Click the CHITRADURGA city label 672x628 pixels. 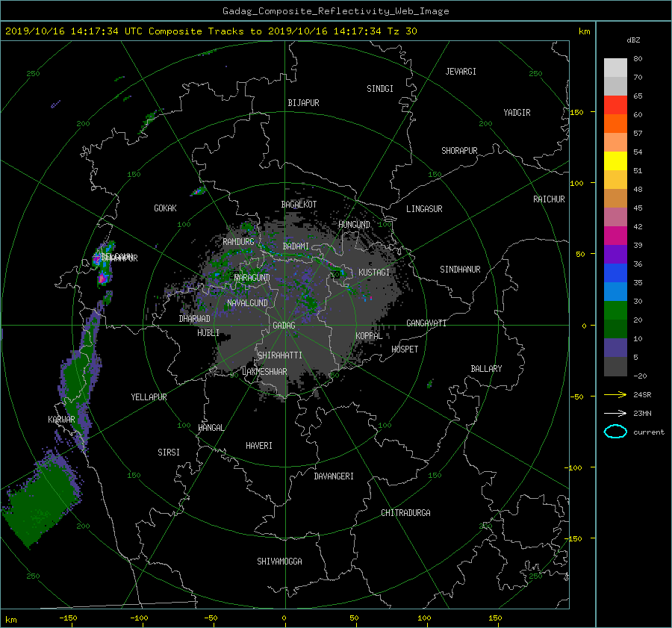406,513
